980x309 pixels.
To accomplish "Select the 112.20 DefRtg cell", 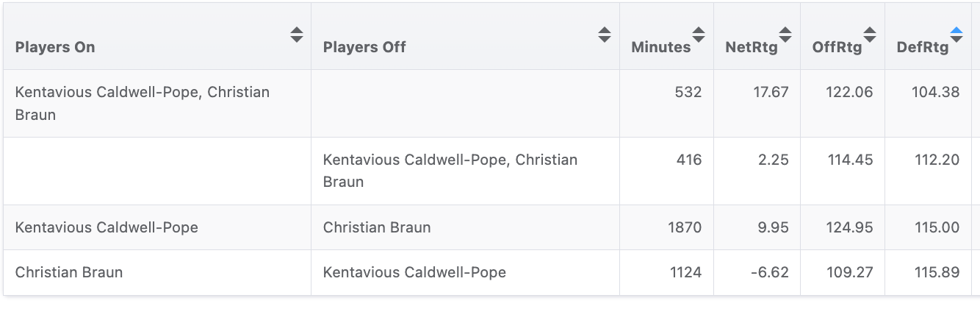I will [929, 171].
